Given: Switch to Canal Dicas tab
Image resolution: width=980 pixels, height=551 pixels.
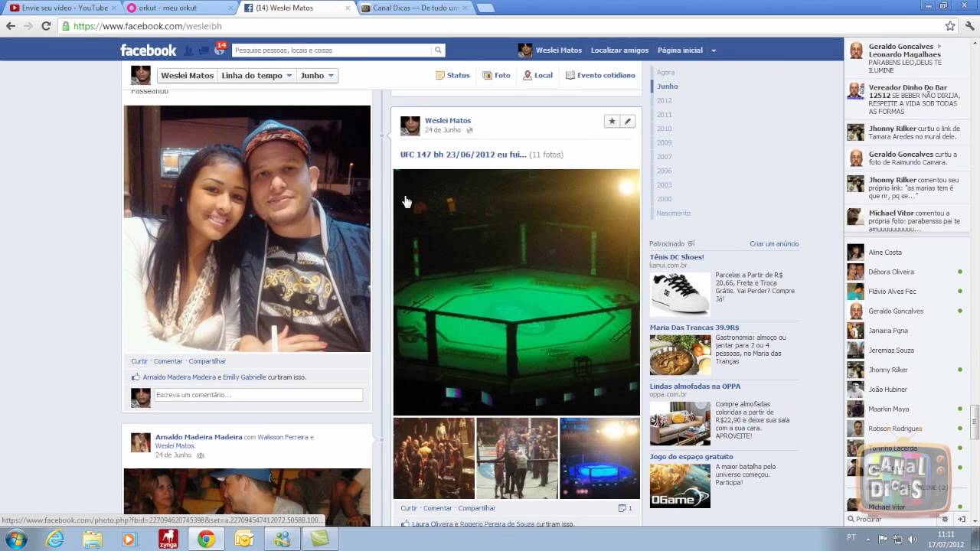Looking at the screenshot, I should pyautogui.click(x=415, y=8).
